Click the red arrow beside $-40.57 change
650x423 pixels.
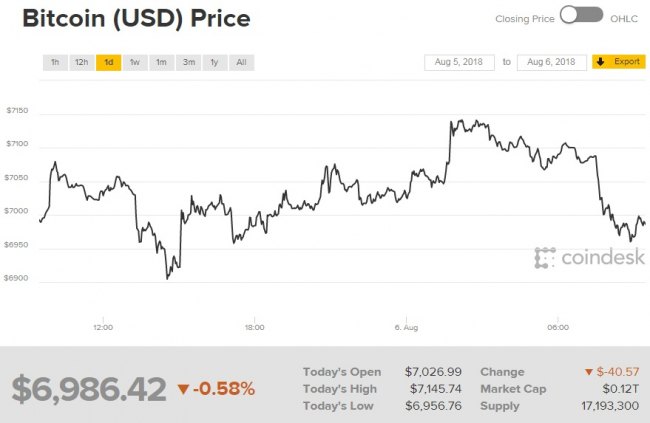(587, 372)
